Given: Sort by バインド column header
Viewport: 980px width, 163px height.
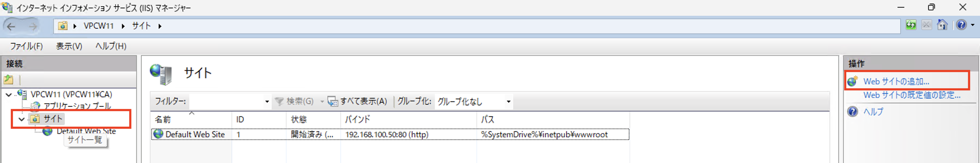Looking at the screenshot, I should tap(408, 119).
